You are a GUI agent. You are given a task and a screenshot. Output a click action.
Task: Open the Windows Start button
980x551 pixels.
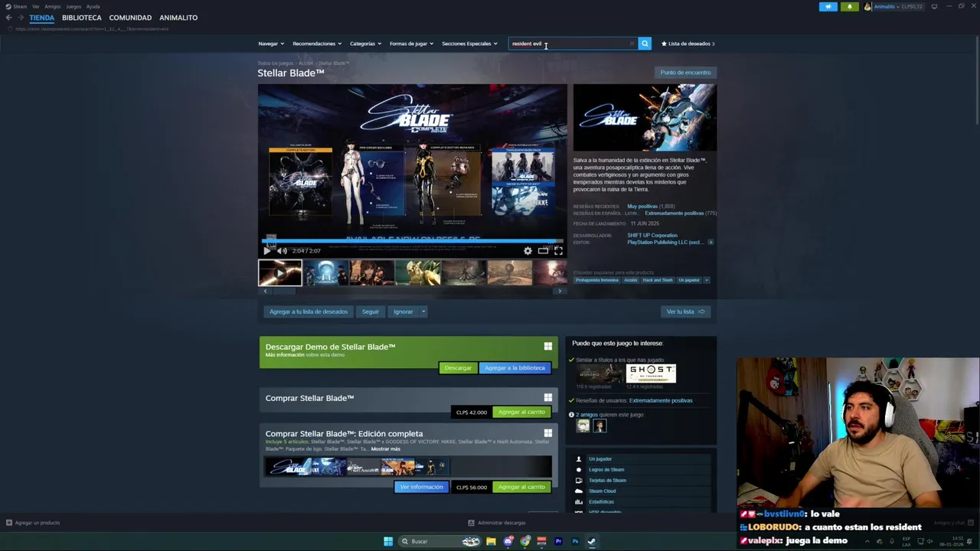388,541
